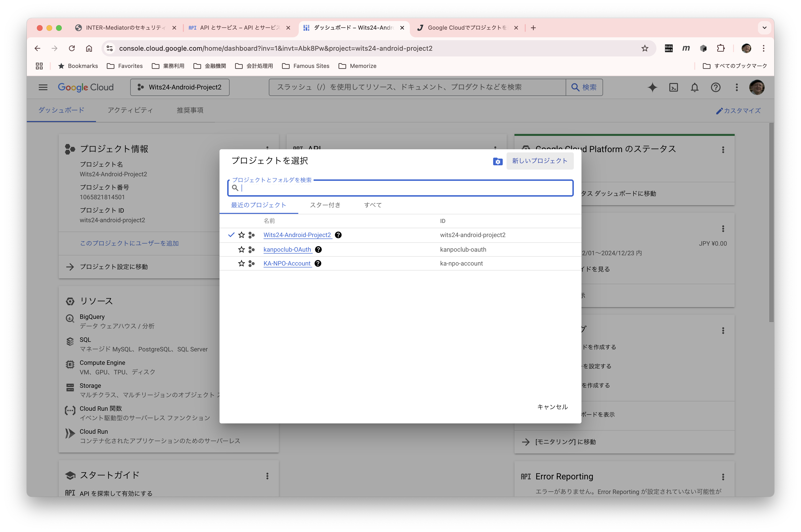Click the dashboard vertical scrollbar

pyautogui.click(x=771, y=222)
